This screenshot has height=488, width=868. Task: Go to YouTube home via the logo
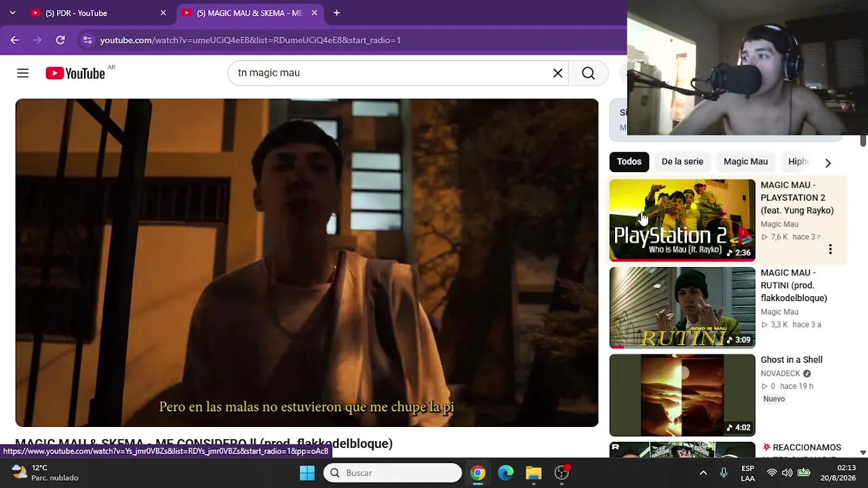[x=75, y=73]
